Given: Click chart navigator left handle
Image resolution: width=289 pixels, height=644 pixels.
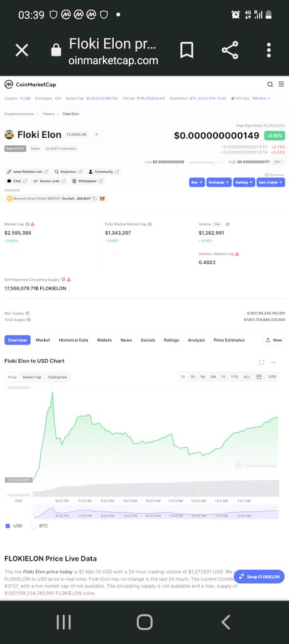Looking at the screenshot, I should tap(34, 512).
